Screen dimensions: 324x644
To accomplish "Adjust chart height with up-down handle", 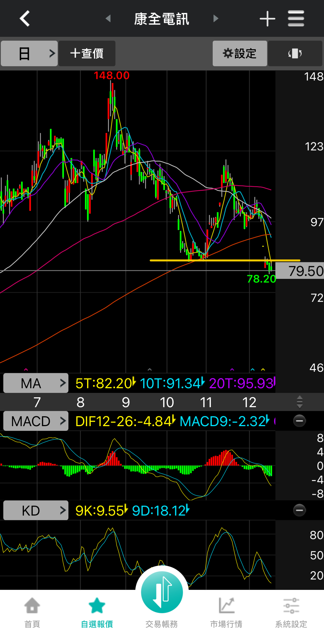I will 300,402.
